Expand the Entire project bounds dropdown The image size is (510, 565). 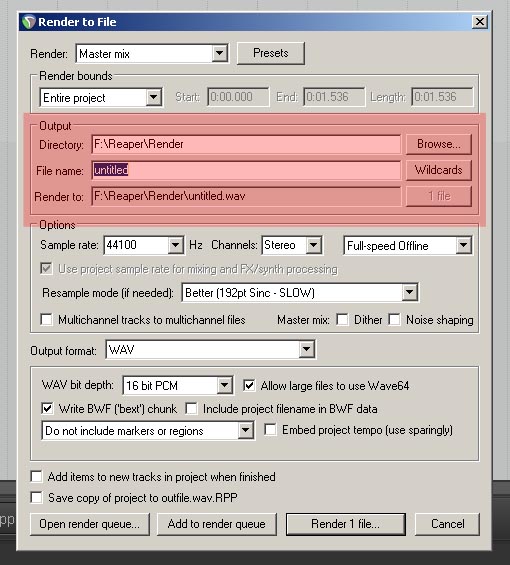click(x=101, y=98)
